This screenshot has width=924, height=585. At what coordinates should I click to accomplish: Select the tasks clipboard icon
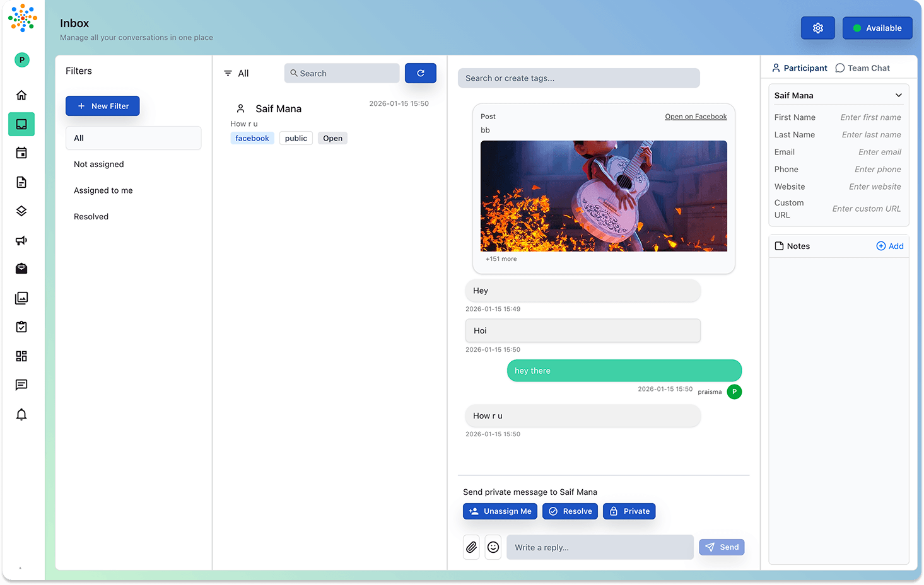(21, 327)
